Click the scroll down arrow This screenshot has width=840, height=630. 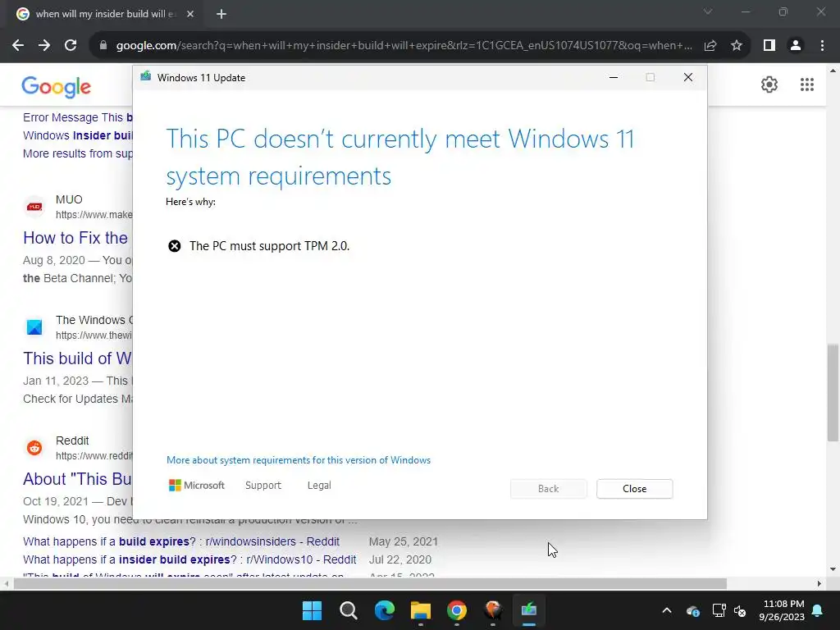(833, 569)
